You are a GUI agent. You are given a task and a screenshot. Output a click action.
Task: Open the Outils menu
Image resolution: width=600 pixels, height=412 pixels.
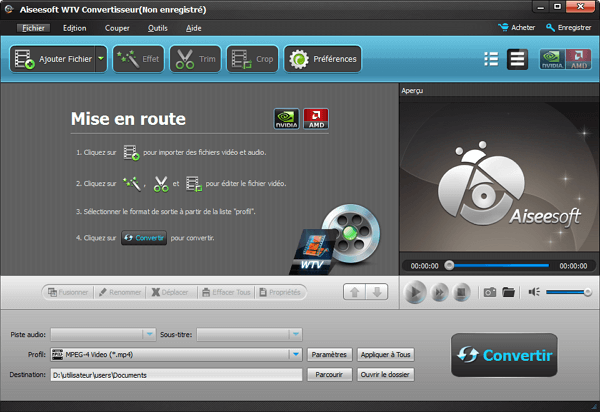[158, 28]
